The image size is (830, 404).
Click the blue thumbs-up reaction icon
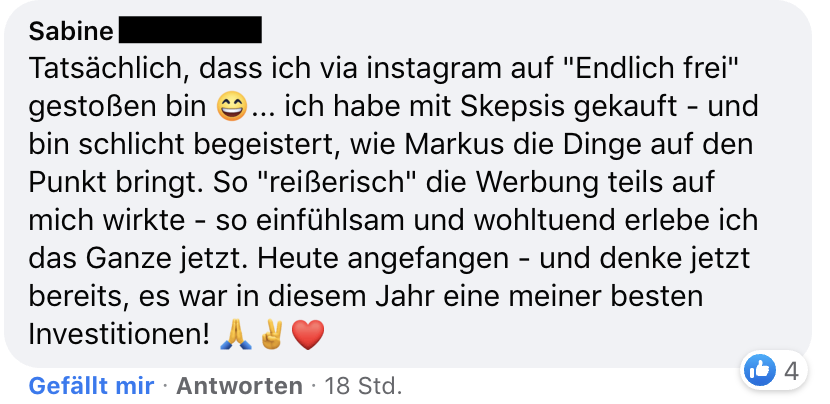[x=760, y=370]
